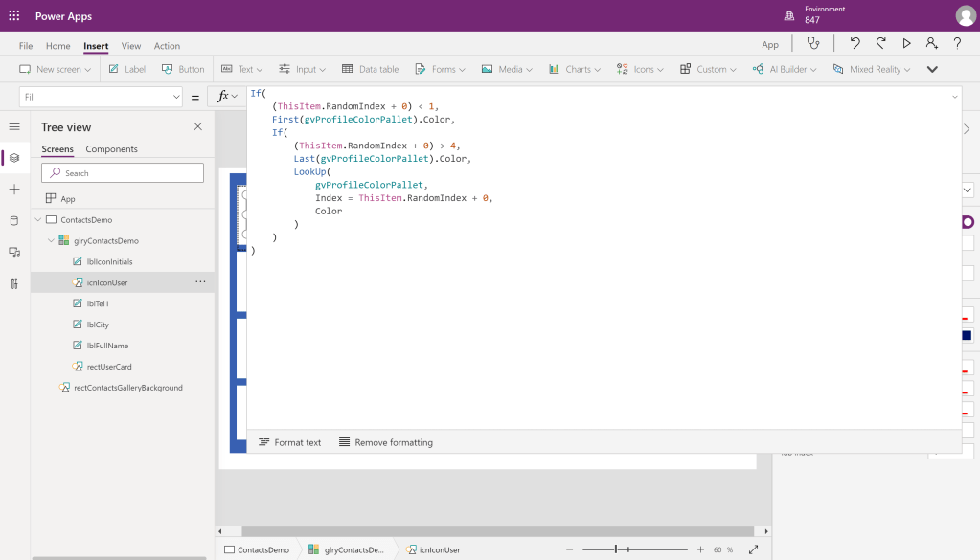Switch to the Components tab

coord(111,149)
